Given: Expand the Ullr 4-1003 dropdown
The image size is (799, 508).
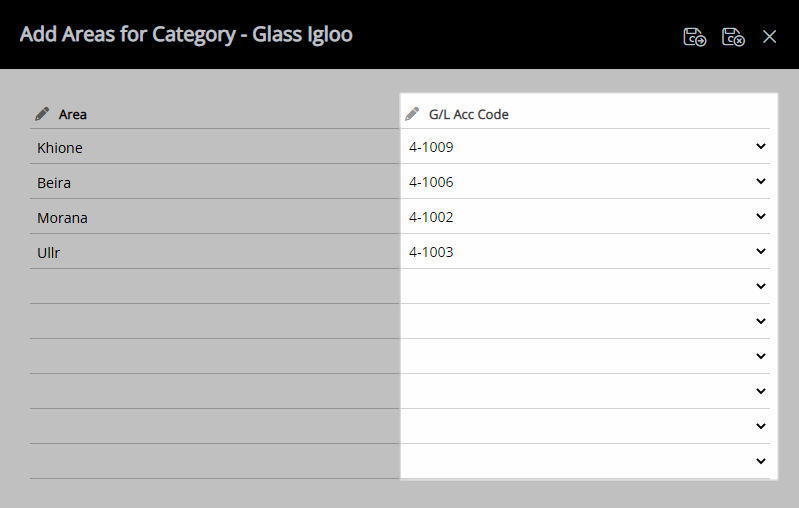Looking at the screenshot, I should pyautogui.click(x=761, y=251).
